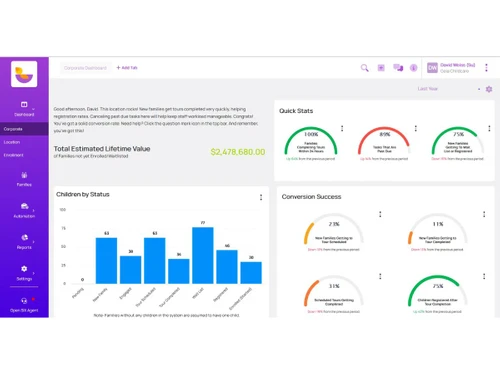Expand the Reports submenu chevron

pos(34,242)
